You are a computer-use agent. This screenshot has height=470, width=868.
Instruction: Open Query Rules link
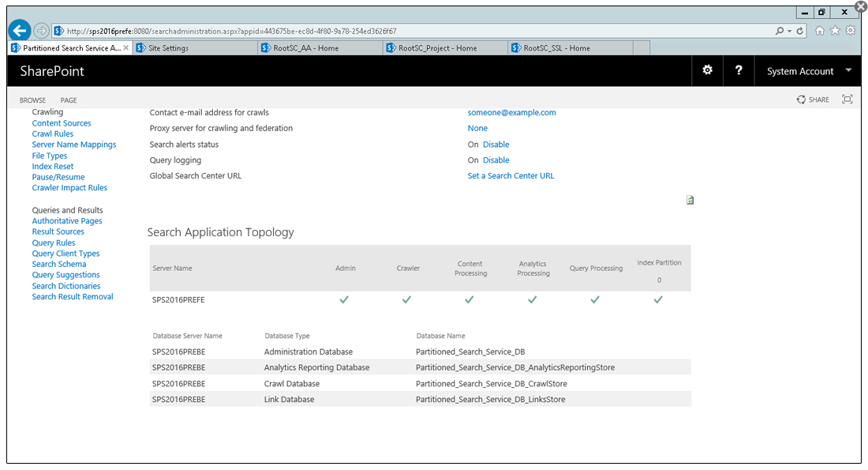[x=54, y=243]
